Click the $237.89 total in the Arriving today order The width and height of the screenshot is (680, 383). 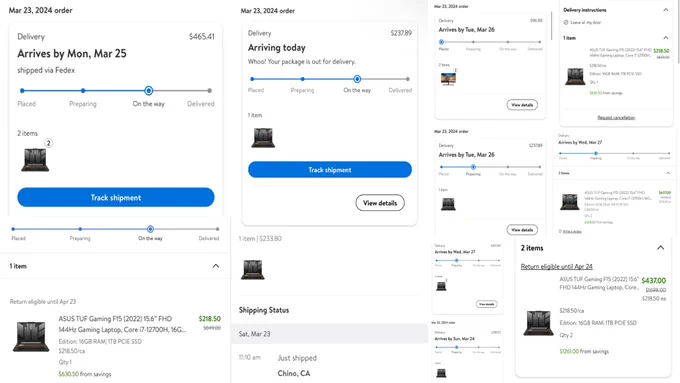pos(401,33)
